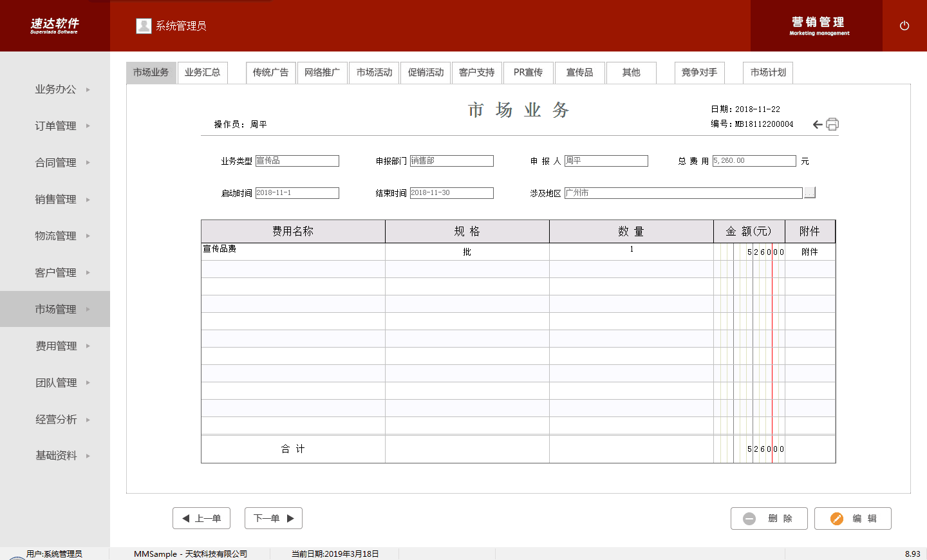Click the print icon beside the document number
This screenshot has width=927, height=560.
coord(832,124)
